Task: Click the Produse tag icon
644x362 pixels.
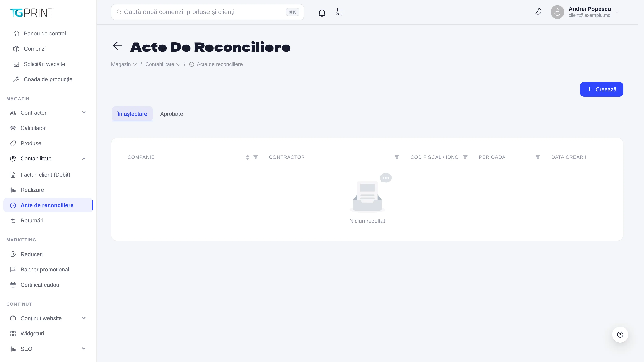Action: point(13,143)
